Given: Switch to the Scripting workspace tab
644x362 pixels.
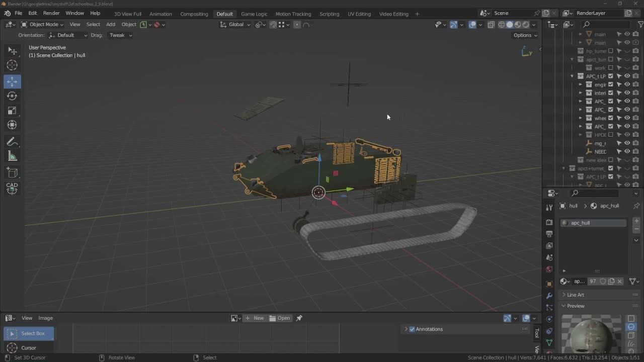Looking at the screenshot, I should coord(330,14).
